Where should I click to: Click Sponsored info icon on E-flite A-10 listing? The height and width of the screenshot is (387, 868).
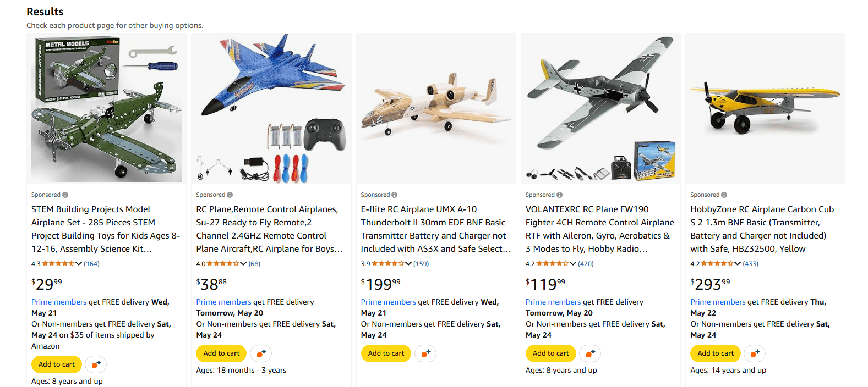click(x=394, y=195)
